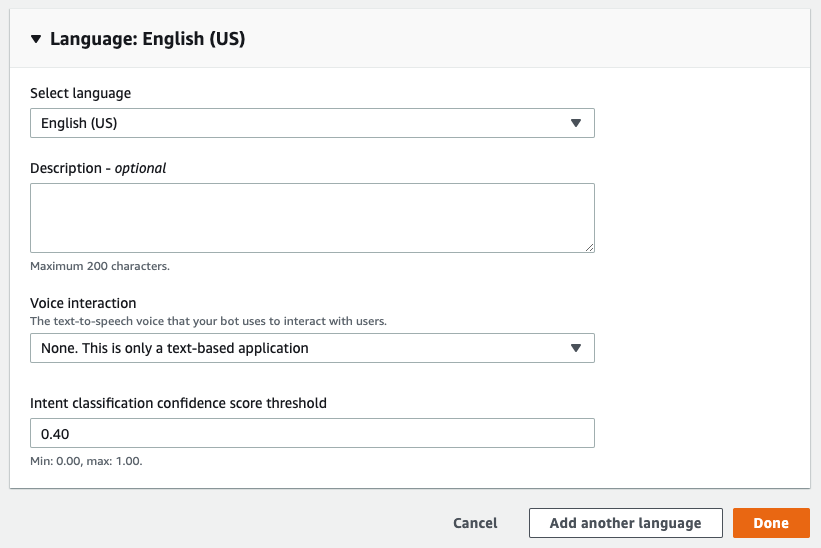Click Add another language button
The height and width of the screenshot is (548, 821).
pos(625,523)
